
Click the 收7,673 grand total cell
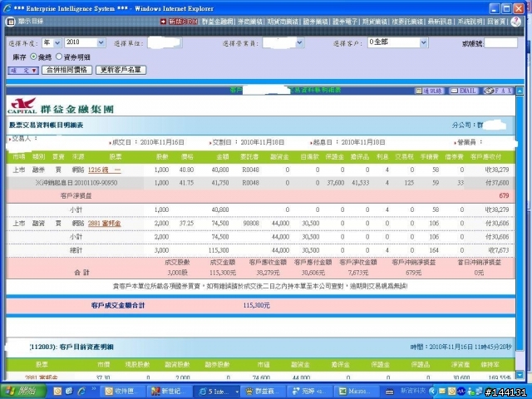[499, 250]
